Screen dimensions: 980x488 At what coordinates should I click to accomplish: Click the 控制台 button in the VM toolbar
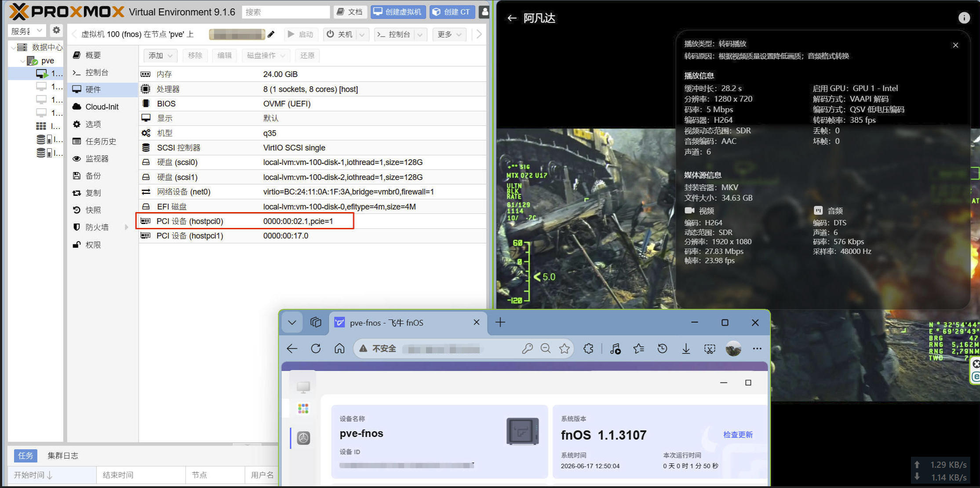tap(393, 34)
